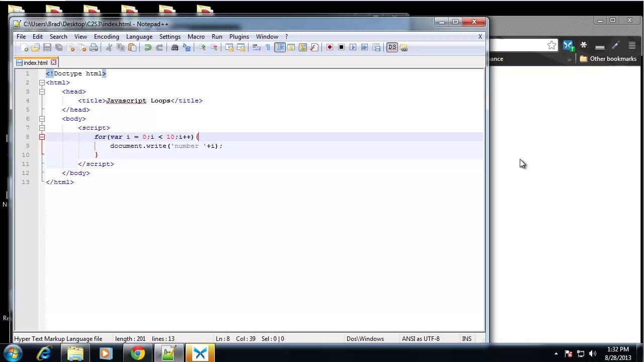Click the Redo toolbar icon
Viewport: 644px width, 362px height.
pos(159,47)
